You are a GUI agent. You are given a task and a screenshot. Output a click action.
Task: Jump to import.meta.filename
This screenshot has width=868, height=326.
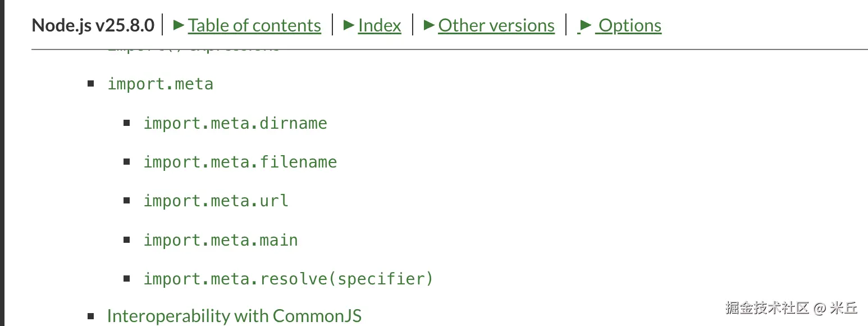(x=240, y=162)
